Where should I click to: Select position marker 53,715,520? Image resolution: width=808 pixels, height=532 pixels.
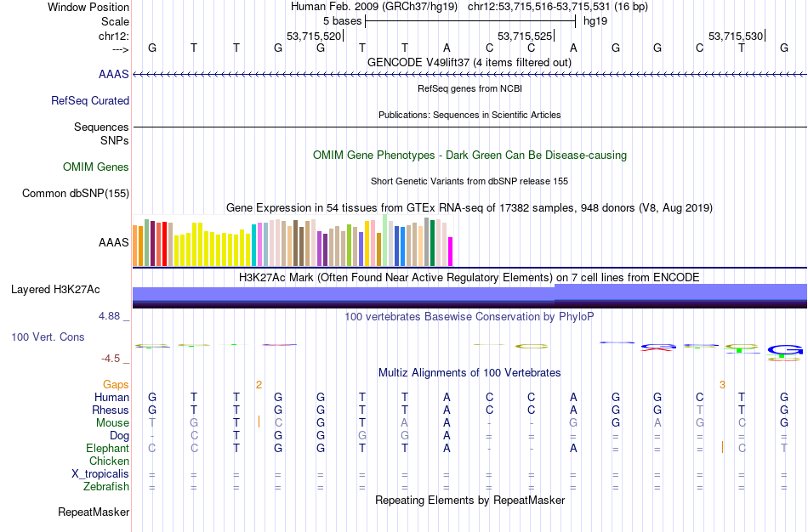click(x=314, y=36)
